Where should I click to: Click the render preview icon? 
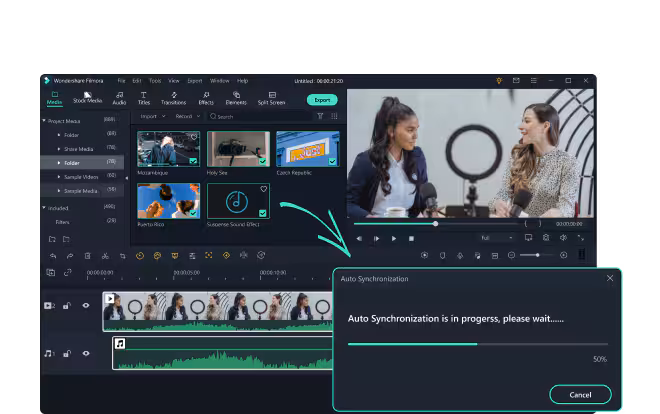pyautogui.click(x=425, y=255)
